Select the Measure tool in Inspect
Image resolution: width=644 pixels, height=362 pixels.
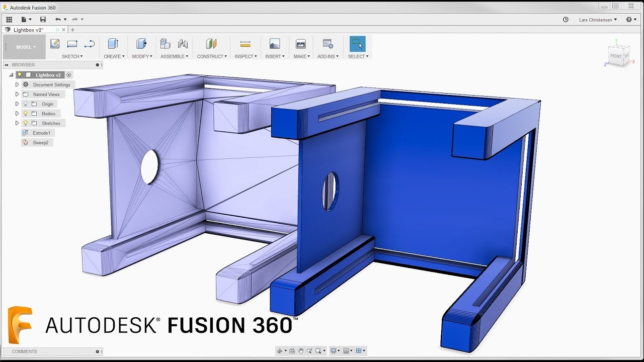[245, 44]
